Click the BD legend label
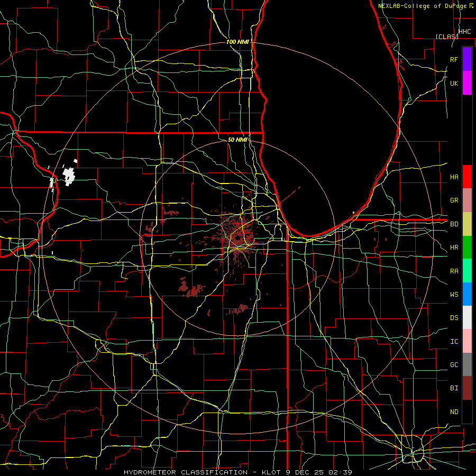Viewport: 476px width, 476px height. [x=454, y=224]
